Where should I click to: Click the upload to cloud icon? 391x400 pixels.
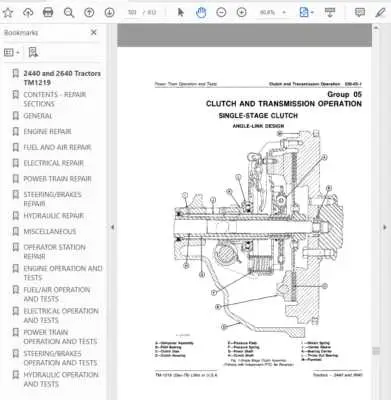pyautogui.click(x=28, y=13)
